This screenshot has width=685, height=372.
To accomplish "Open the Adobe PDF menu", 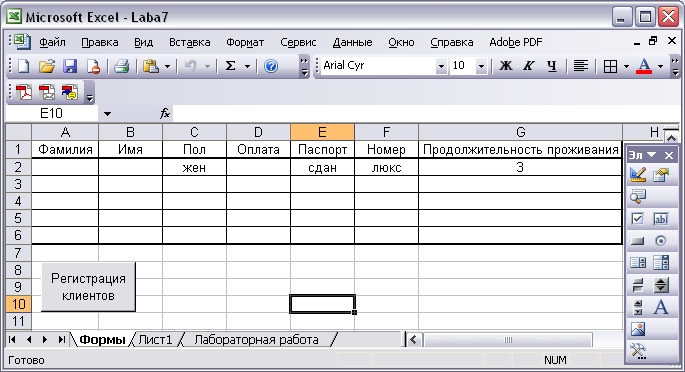I will click(x=515, y=42).
